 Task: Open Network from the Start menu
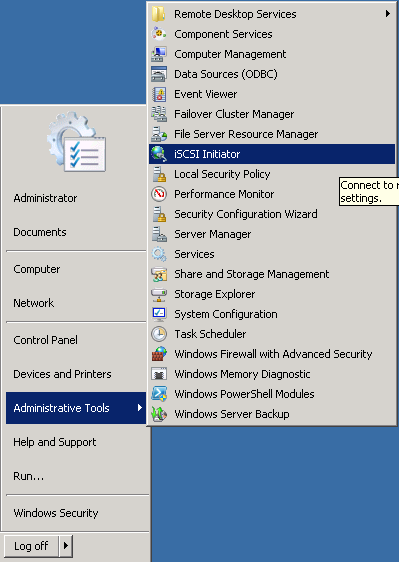76,303
